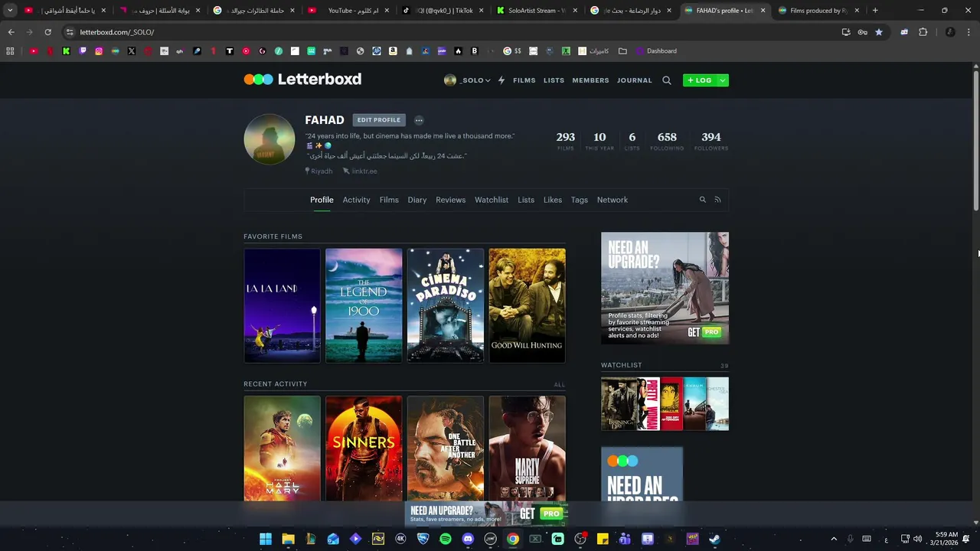
Task: Open the tab search dropdown in Chrome
Action: [x=10, y=11]
